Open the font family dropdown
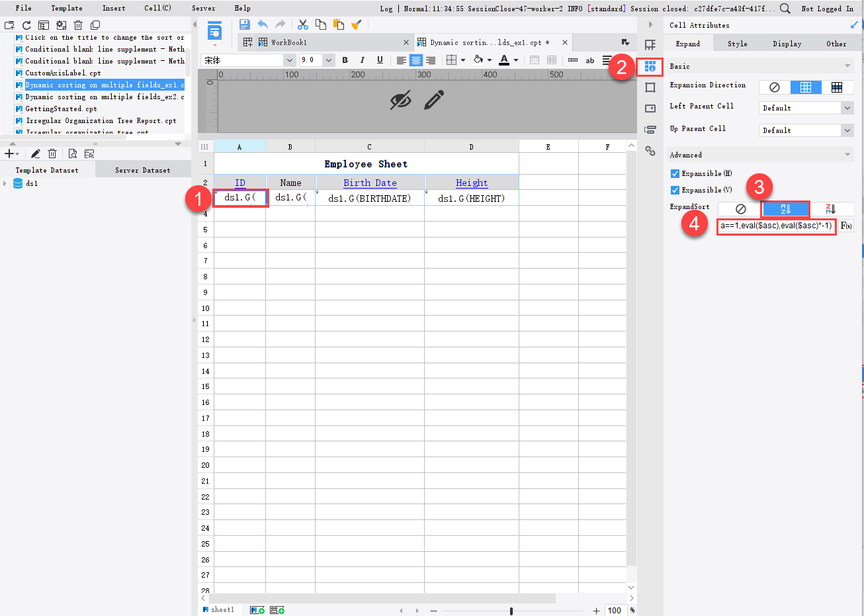The image size is (864, 616). tap(289, 60)
